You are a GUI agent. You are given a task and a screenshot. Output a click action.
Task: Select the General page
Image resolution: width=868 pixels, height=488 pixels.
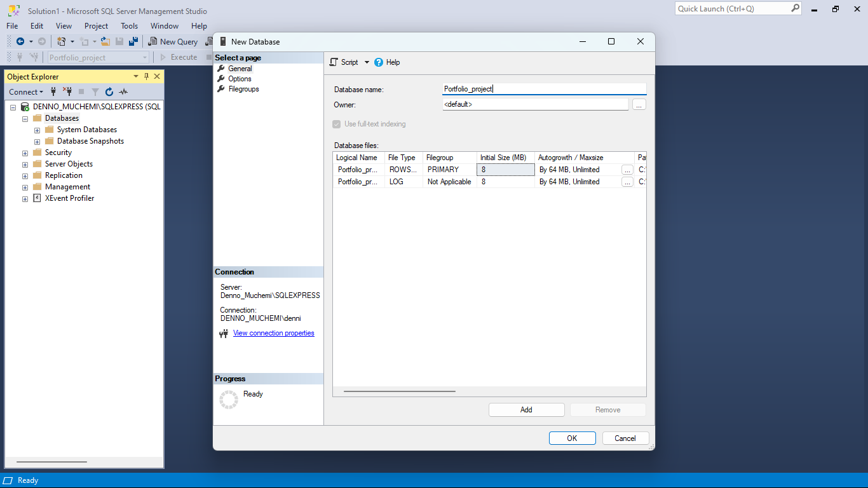click(x=240, y=69)
